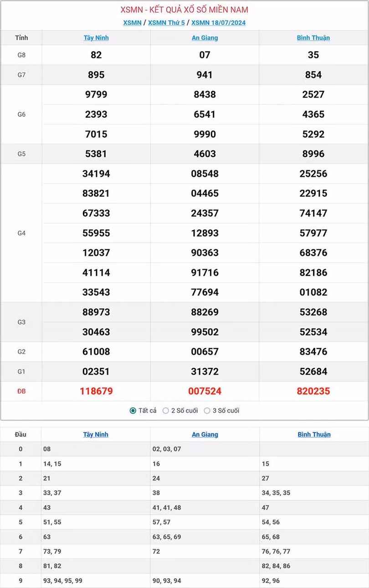Choose the '3 Số cuối' radio option

point(207,411)
